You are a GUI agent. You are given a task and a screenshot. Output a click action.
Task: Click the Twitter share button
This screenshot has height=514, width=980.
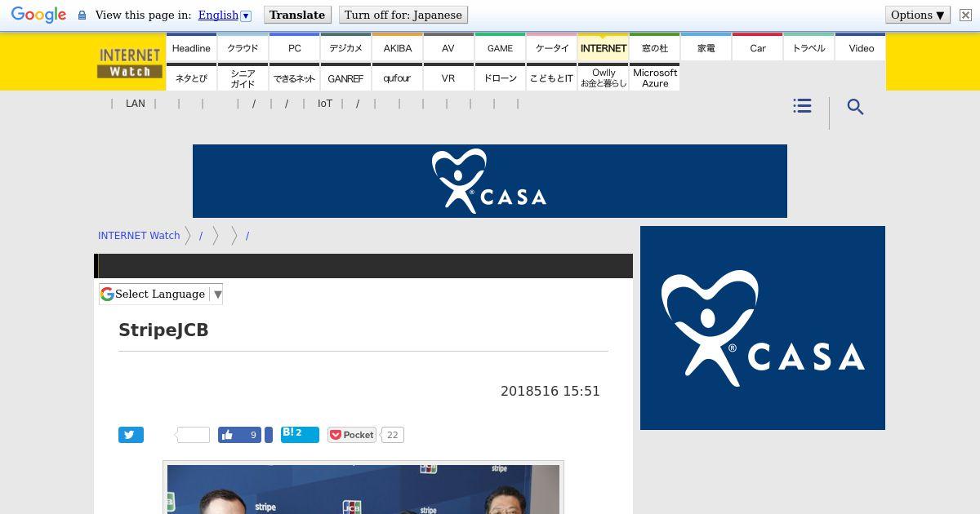pyautogui.click(x=131, y=435)
